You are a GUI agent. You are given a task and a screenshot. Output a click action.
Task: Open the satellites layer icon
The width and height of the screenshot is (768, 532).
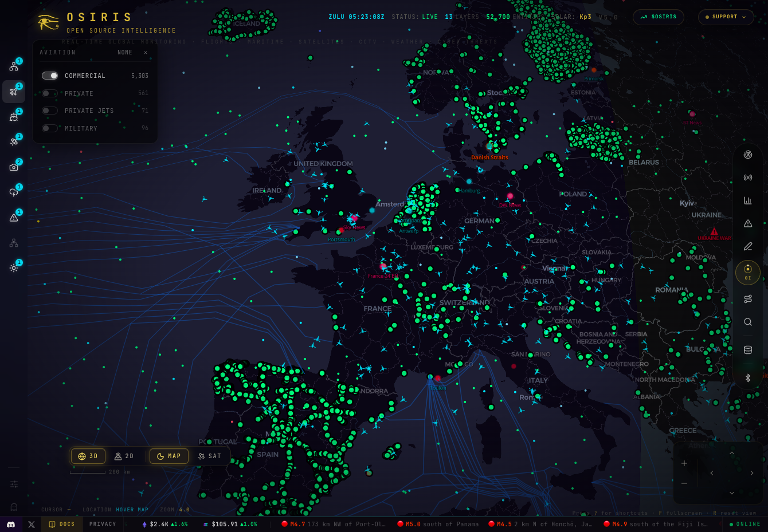tap(14, 141)
